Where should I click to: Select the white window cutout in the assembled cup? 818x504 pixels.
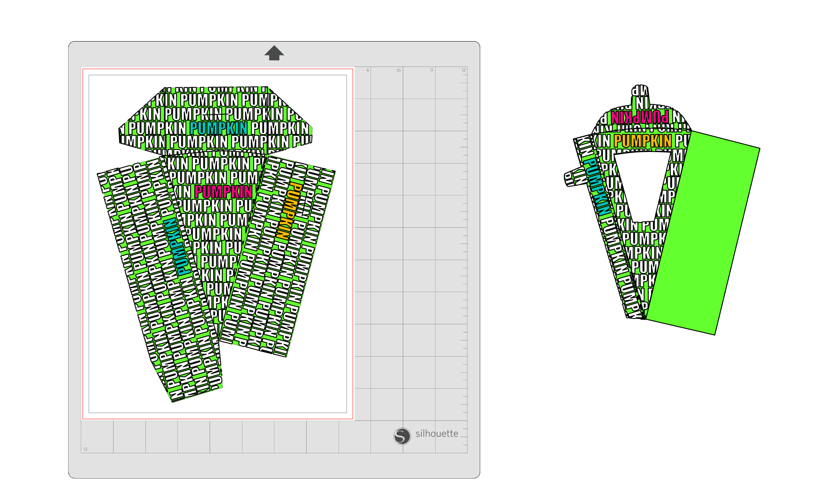[643, 187]
